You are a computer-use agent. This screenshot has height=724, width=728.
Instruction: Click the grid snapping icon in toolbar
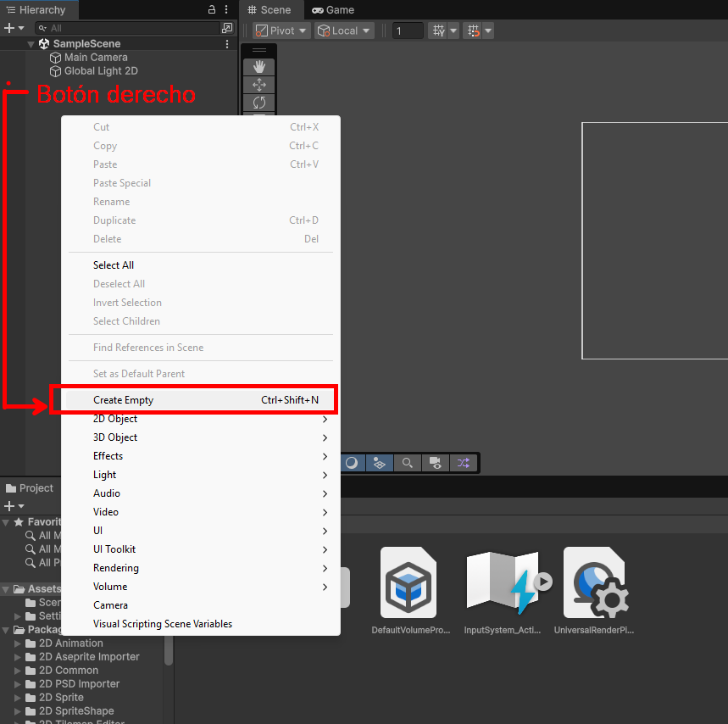coord(472,31)
